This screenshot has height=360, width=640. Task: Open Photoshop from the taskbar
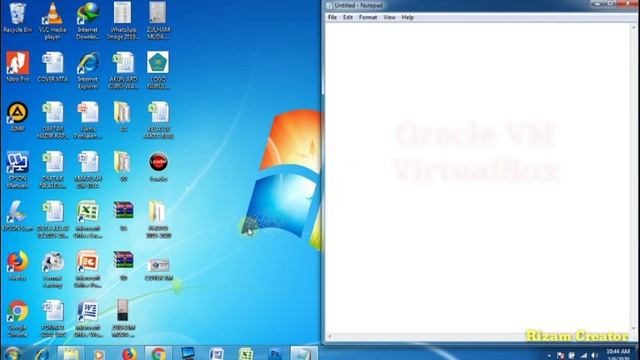coord(275,354)
